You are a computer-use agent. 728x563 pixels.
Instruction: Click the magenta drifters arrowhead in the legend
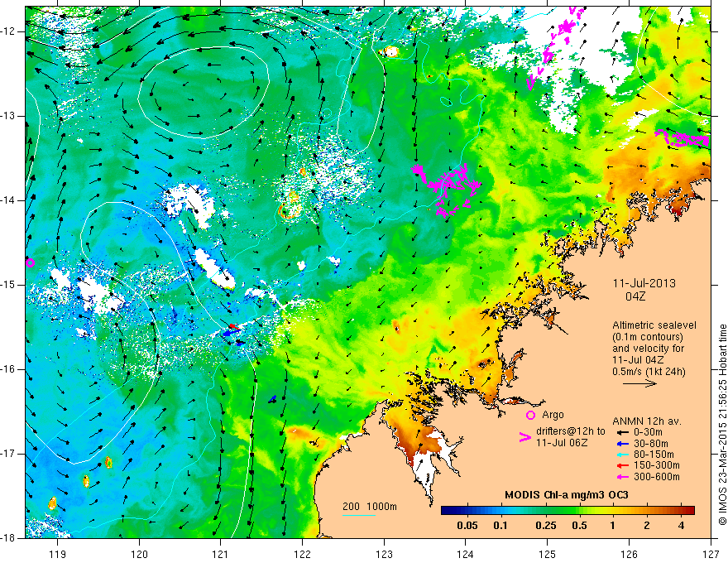524,437
